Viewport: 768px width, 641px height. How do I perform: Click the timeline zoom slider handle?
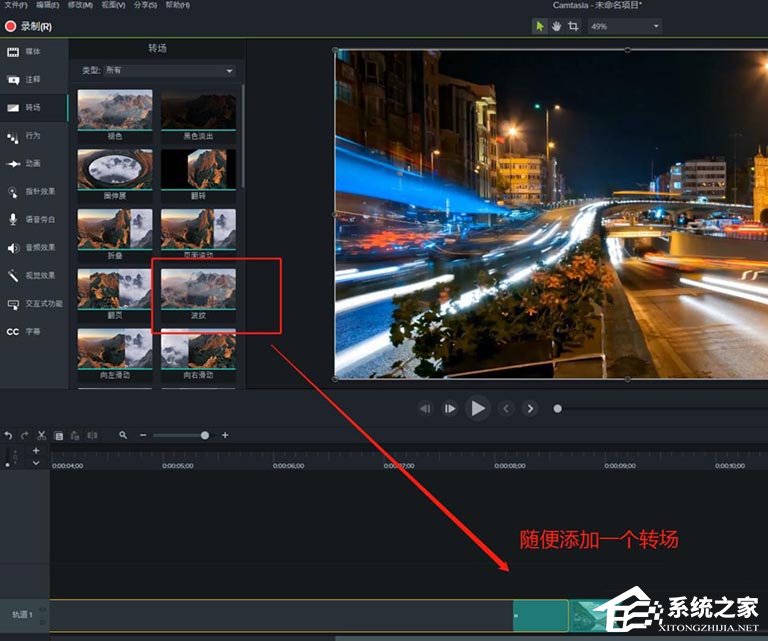click(205, 435)
